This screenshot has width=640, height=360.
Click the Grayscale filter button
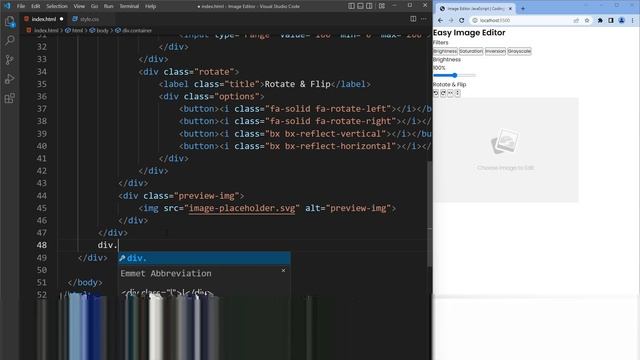519,51
